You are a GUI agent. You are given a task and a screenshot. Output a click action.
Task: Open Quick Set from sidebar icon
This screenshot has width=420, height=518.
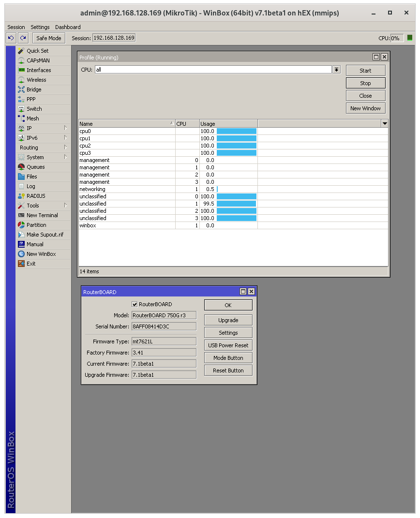click(x=21, y=51)
